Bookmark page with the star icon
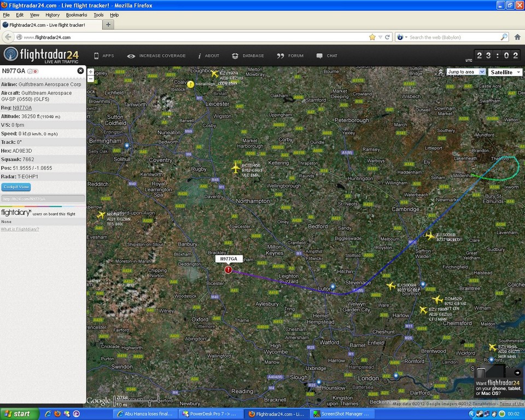The height and width of the screenshot is (420, 525). pyautogui.click(x=372, y=37)
